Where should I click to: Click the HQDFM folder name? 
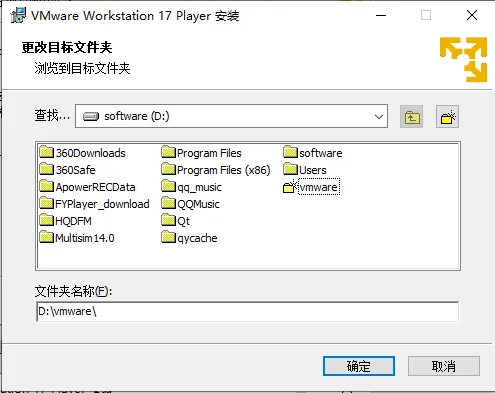click(73, 221)
